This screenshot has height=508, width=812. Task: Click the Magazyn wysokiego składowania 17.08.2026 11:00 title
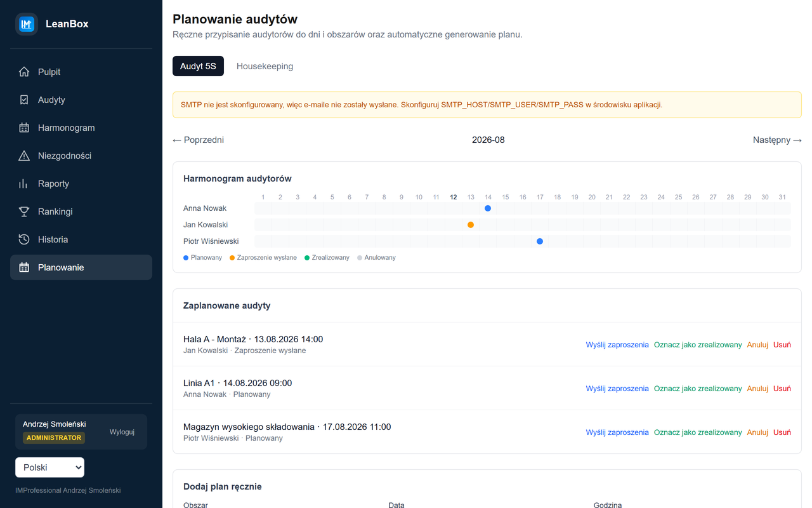(287, 427)
